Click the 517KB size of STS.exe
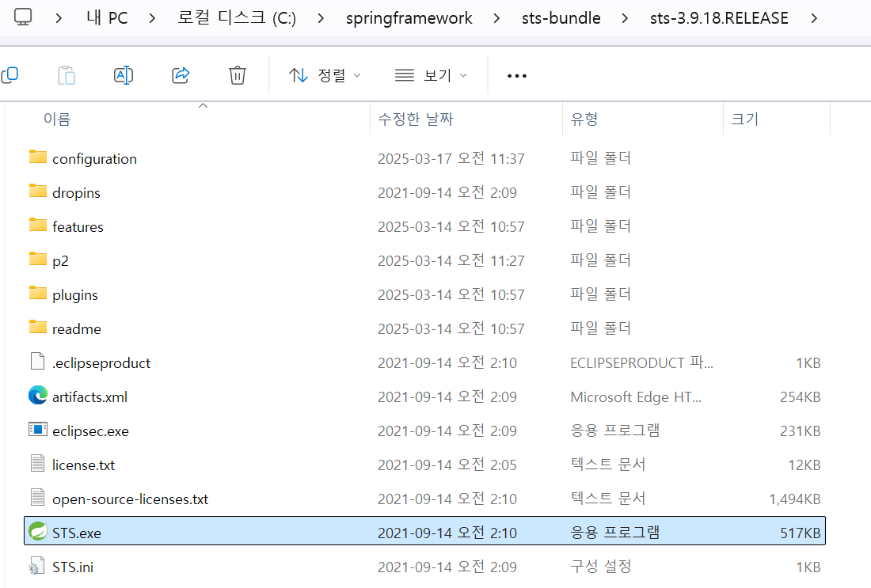This screenshot has width=871, height=588. pos(801,533)
